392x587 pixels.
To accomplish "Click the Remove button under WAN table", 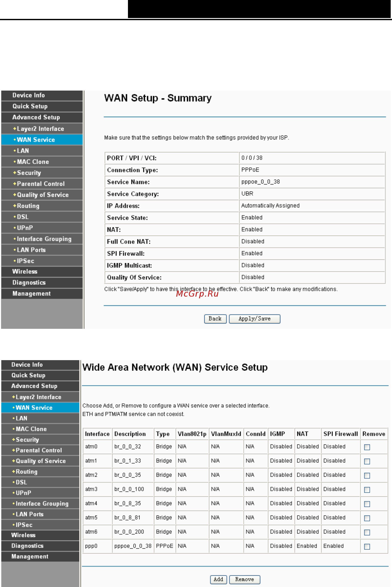I will click(245, 579).
